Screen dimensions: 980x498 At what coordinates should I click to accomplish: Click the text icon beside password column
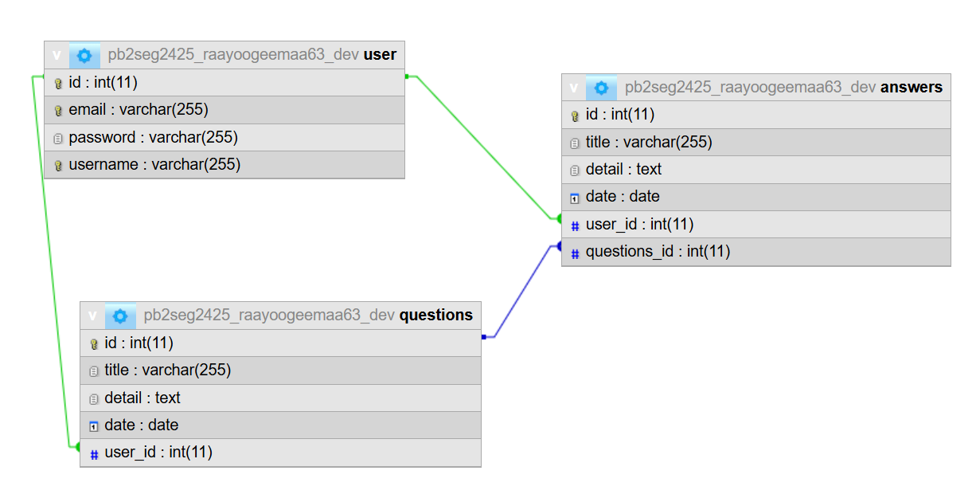tap(57, 138)
